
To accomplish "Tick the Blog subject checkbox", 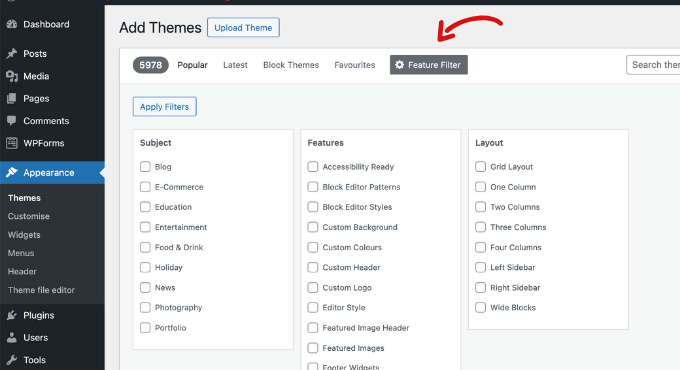I will [145, 167].
